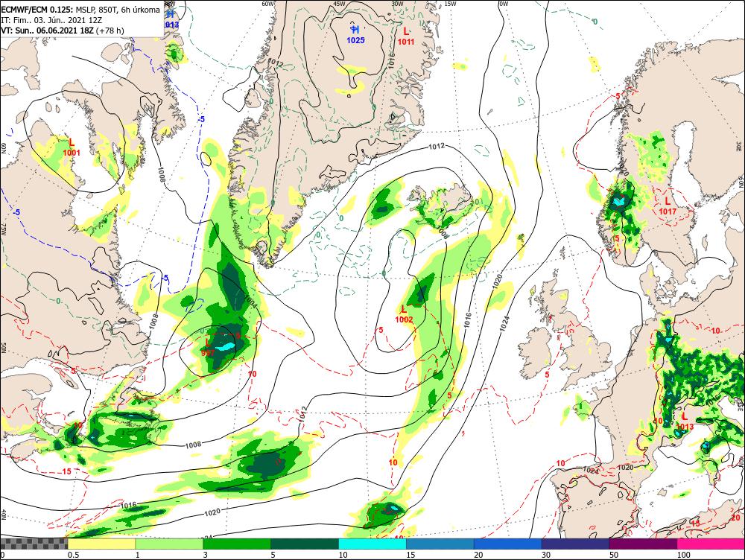Click the '30W' longitude label at top
This screenshot has height=560, width=745.
pos(397,4)
